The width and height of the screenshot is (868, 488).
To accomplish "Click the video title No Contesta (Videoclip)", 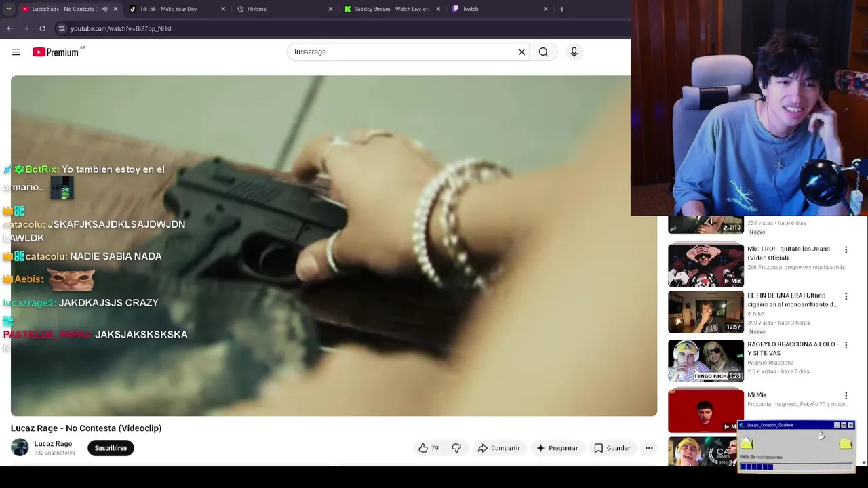I will coord(86,428).
